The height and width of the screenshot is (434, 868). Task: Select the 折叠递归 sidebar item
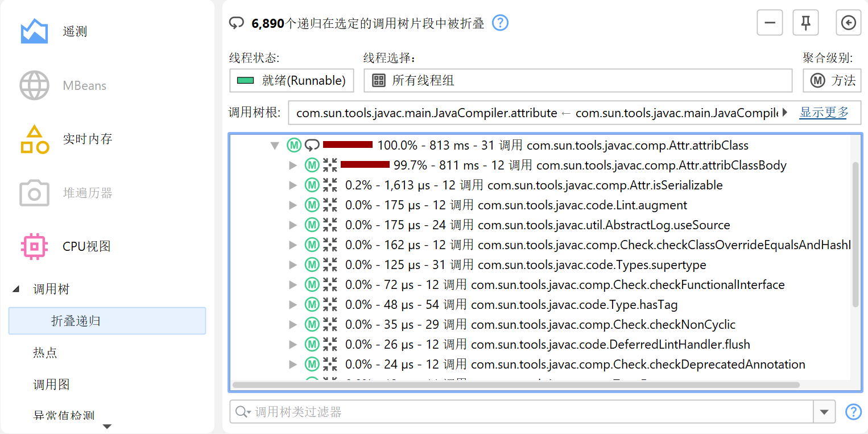pos(107,321)
